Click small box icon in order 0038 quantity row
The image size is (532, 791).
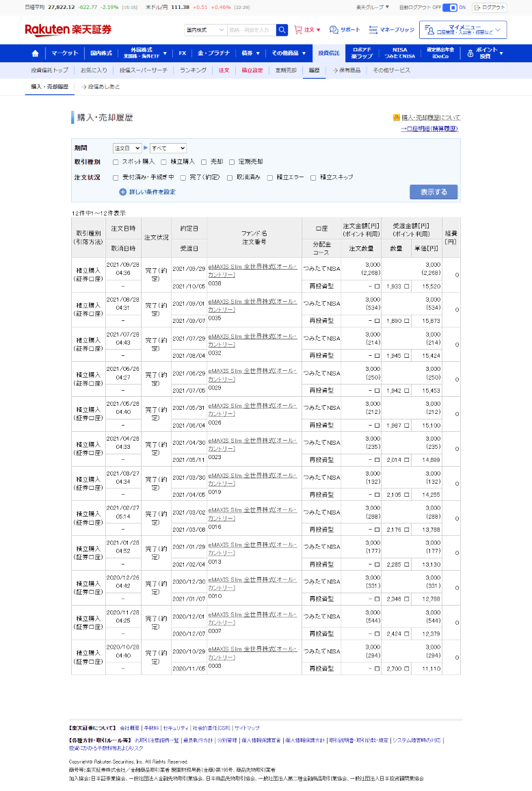click(x=377, y=286)
